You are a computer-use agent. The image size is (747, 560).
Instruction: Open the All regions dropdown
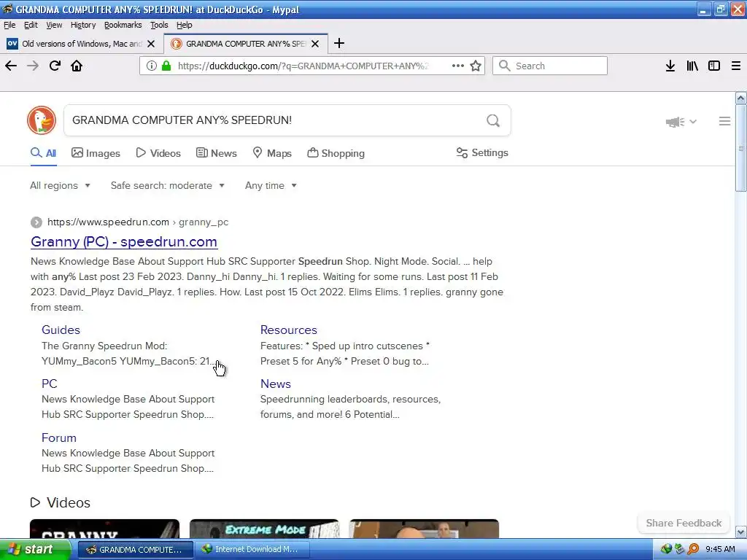[x=60, y=186]
